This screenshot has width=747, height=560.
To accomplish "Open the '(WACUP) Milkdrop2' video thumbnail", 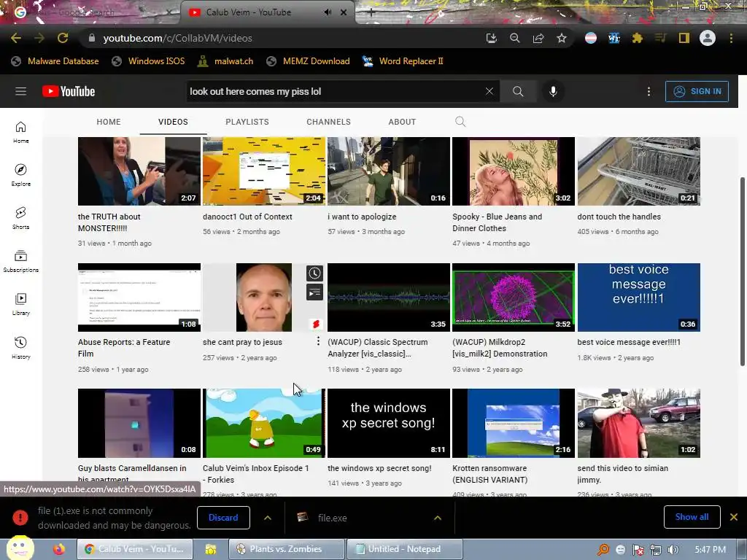I will [x=514, y=297].
